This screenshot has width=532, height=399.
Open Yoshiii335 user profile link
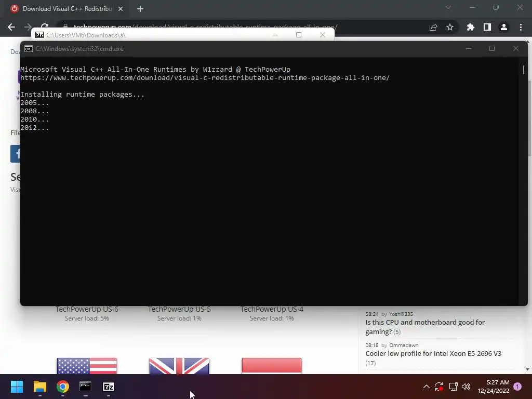point(401,314)
